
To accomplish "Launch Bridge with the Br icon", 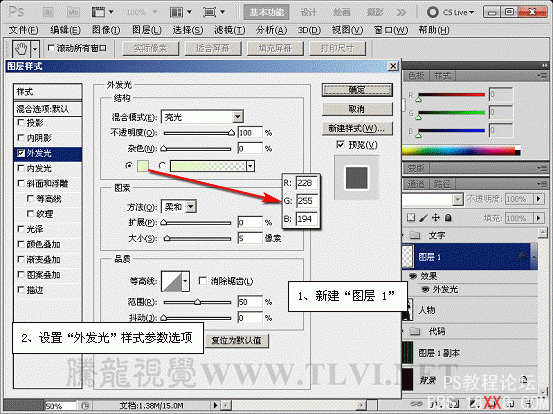I will (48, 12).
